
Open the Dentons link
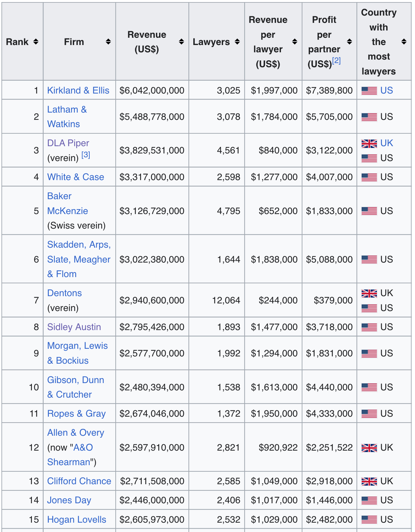(64, 293)
